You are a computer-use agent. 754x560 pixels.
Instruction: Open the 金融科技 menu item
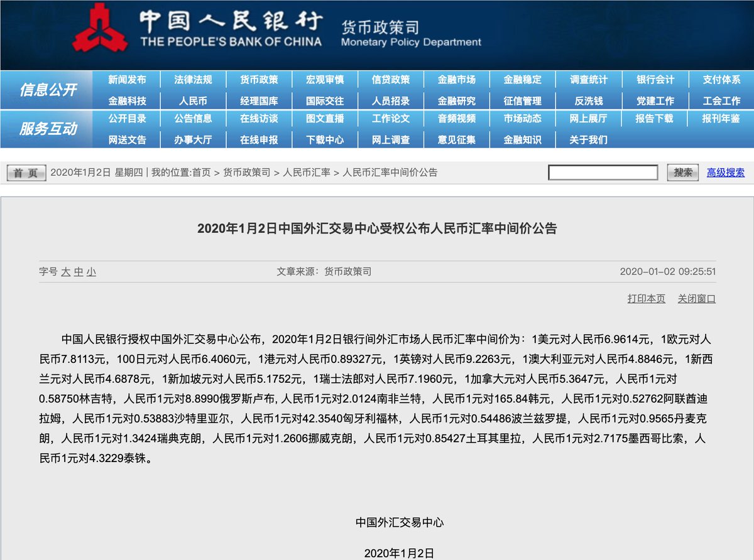[x=127, y=100]
